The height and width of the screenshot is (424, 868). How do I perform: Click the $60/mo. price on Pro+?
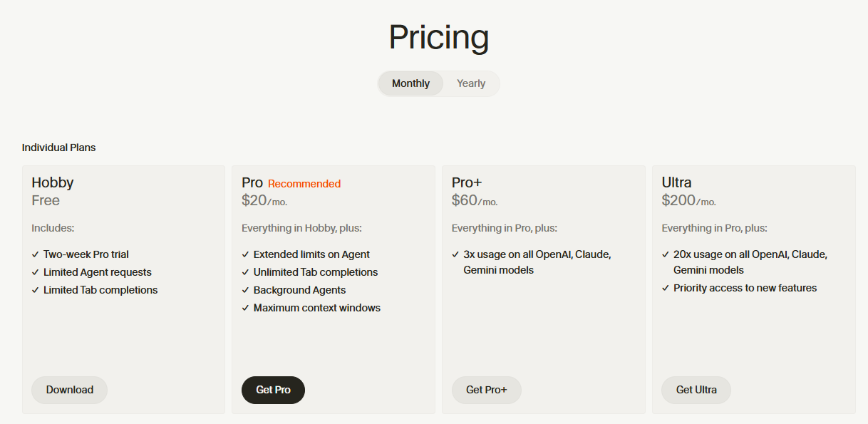[x=475, y=201]
